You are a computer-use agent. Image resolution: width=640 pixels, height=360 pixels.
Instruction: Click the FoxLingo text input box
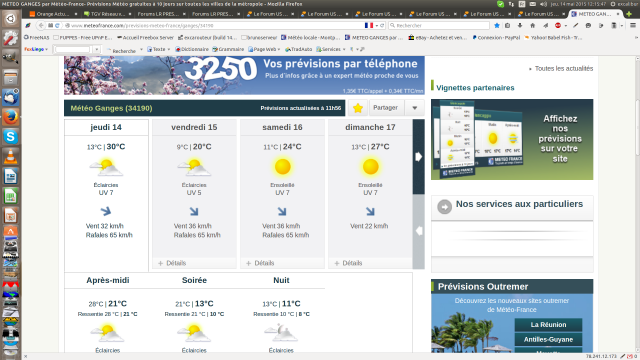point(73,49)
